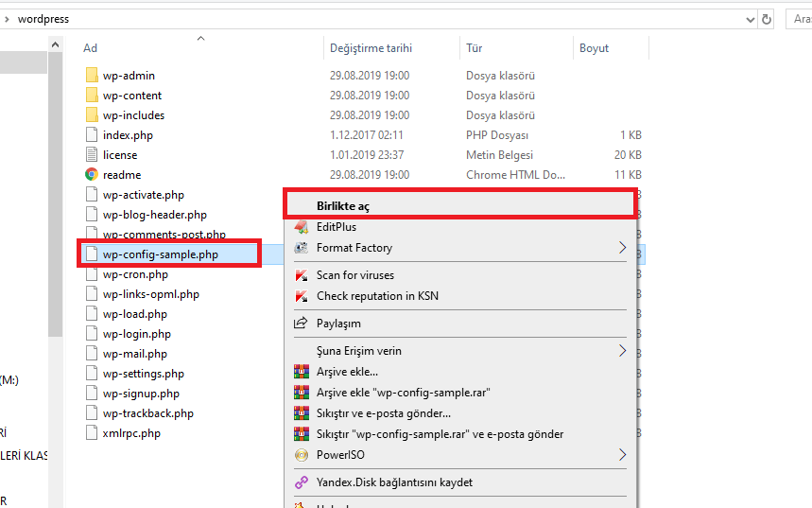The height and width of the screenshot is (508, 812).
Task: Click the wordpress breadcrumb in address bar
Action: tap(43, 19)
